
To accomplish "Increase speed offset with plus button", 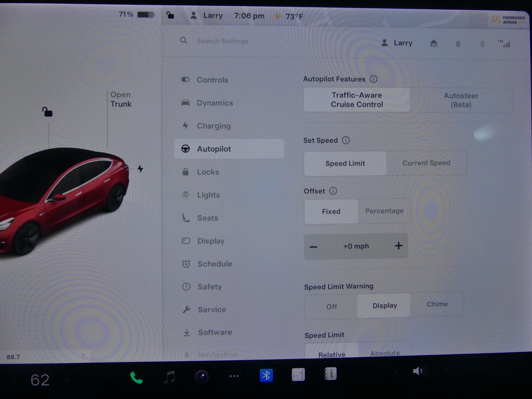I will (x=398, y=246).
